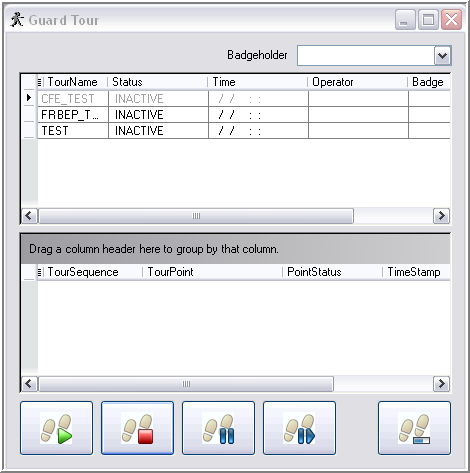
Task: Click footsteps progress bar button
Action: 414,428
